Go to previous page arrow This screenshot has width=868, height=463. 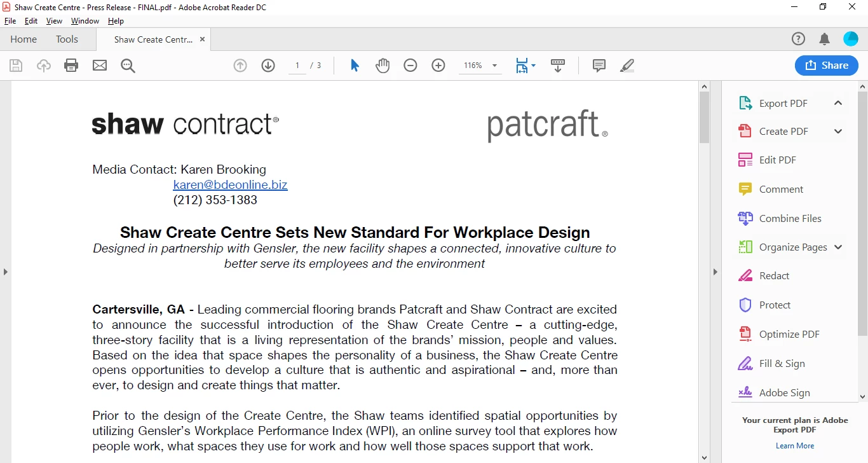(240, 66)
